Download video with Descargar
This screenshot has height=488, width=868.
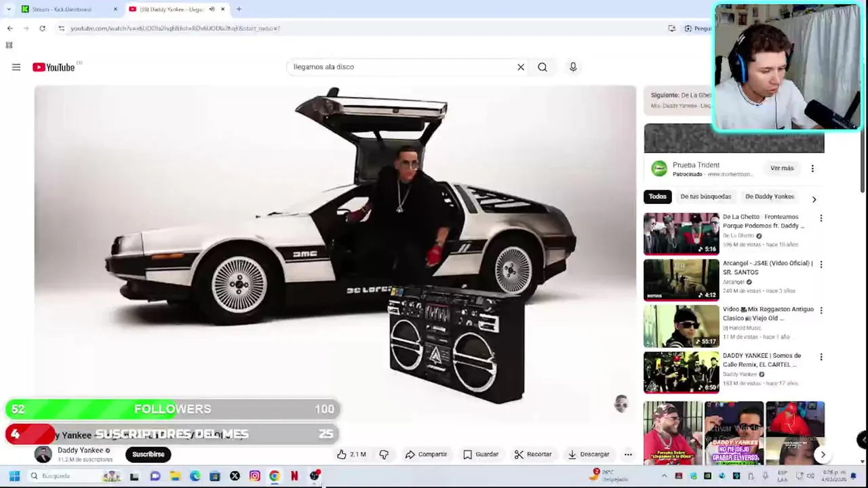588,454
